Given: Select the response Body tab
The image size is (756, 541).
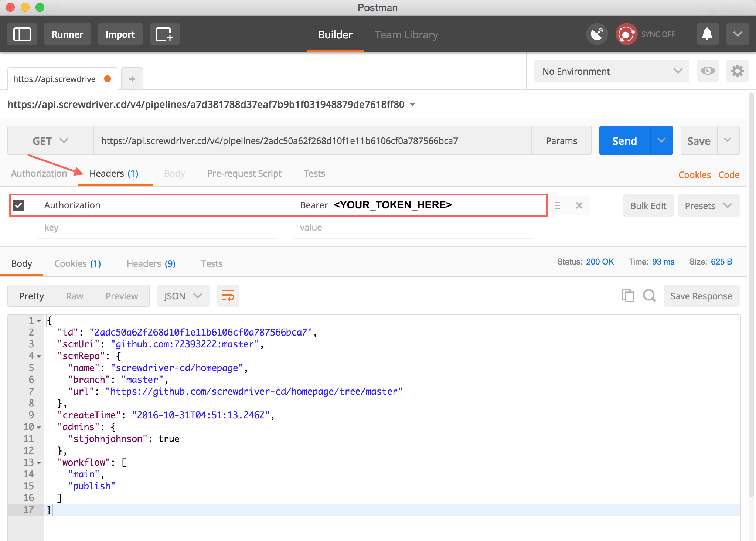Looking at the screenshot, I should [x=21, y=263].
